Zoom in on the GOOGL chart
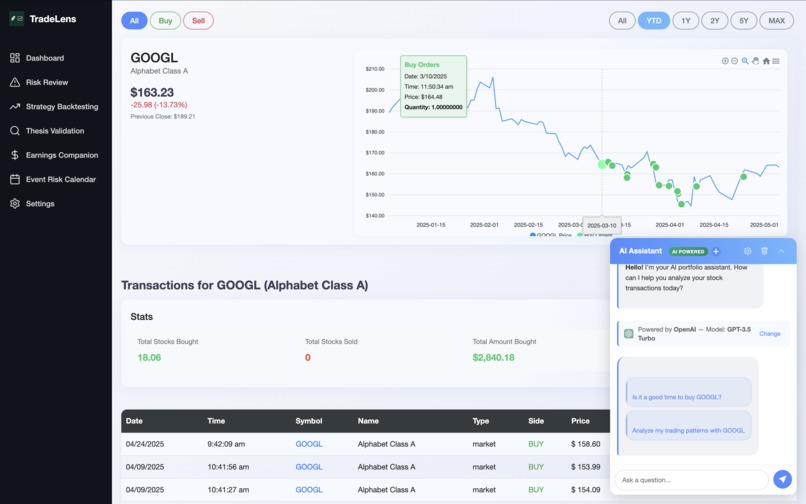 coord(725,61)
